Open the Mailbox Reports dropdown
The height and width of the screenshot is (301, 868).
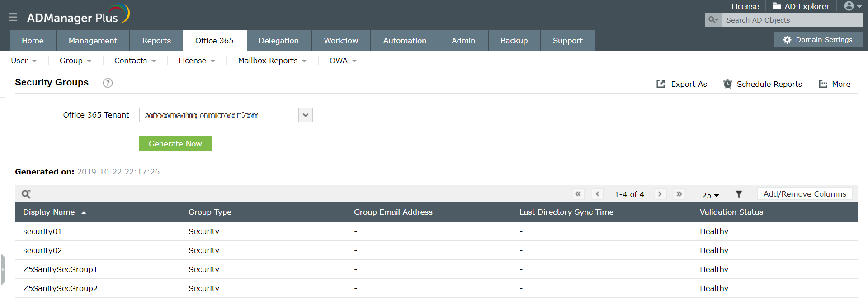(x=273, y=61)
